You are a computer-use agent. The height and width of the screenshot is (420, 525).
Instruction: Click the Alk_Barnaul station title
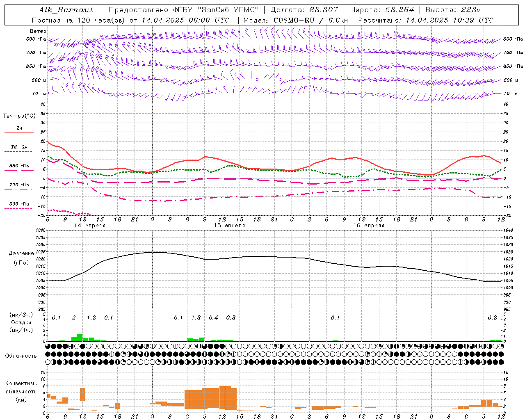point(66,10)
